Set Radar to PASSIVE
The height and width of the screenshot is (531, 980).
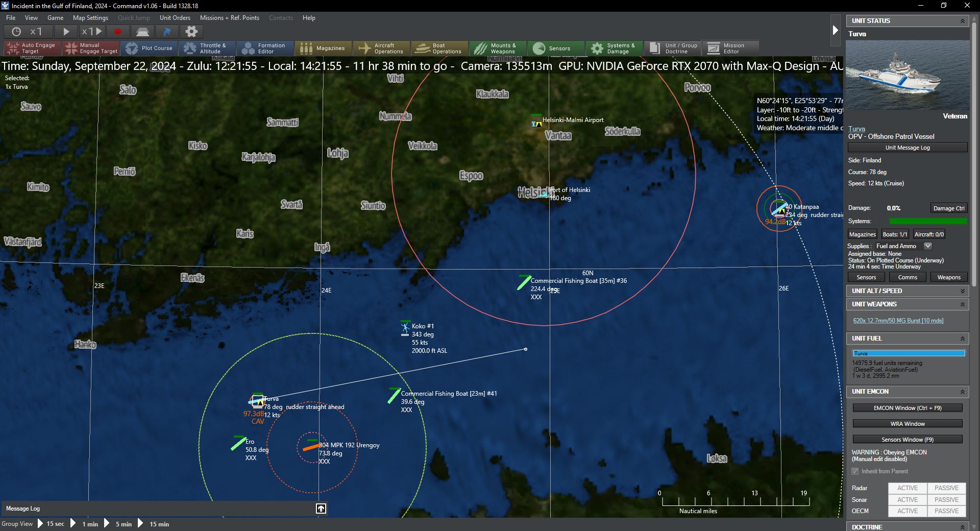[x=946, y=488]
